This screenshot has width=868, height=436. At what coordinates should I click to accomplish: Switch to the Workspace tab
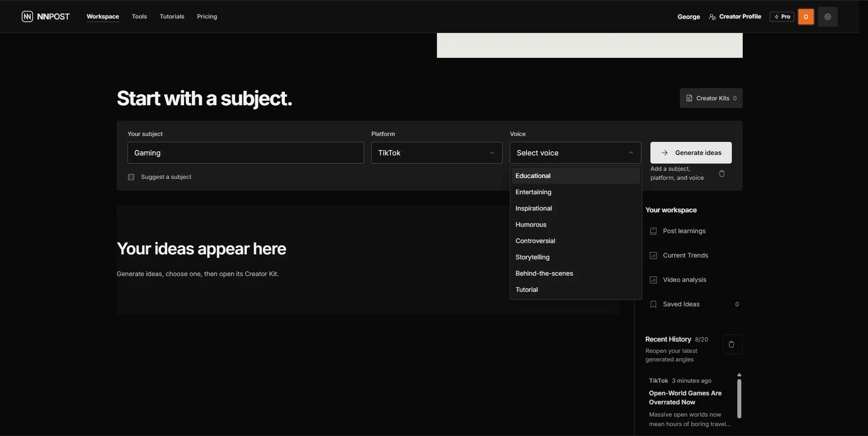[x=103, y=17]
